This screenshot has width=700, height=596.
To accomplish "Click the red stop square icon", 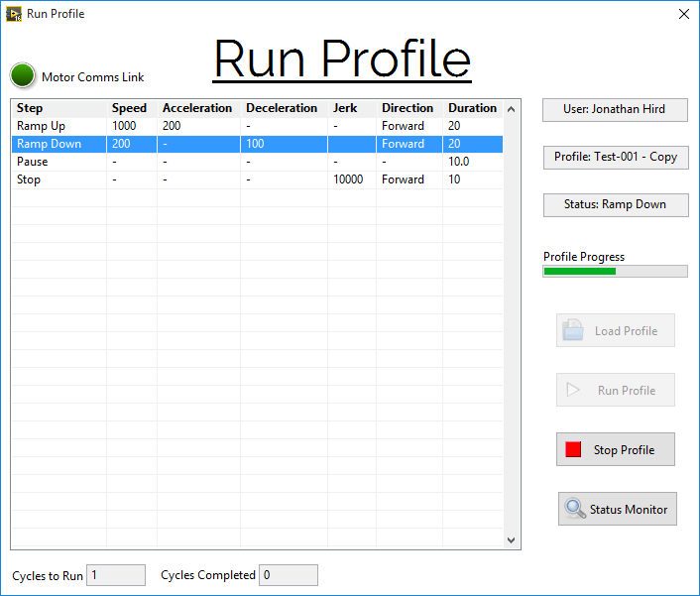I will (573, 449).
